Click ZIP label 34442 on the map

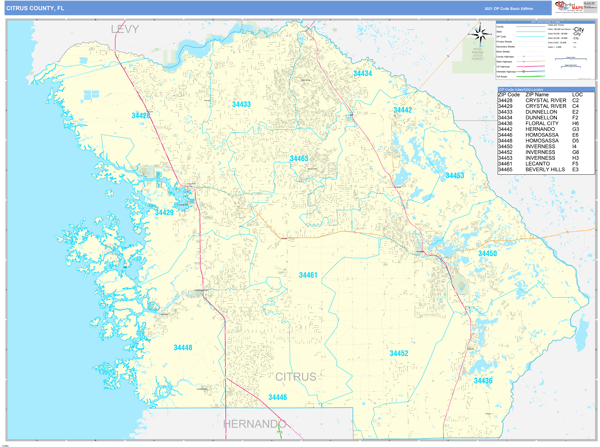(403, 110)
